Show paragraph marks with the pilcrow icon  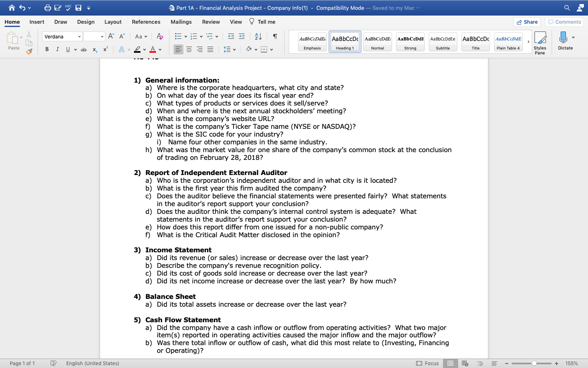[x=275, y=36]
